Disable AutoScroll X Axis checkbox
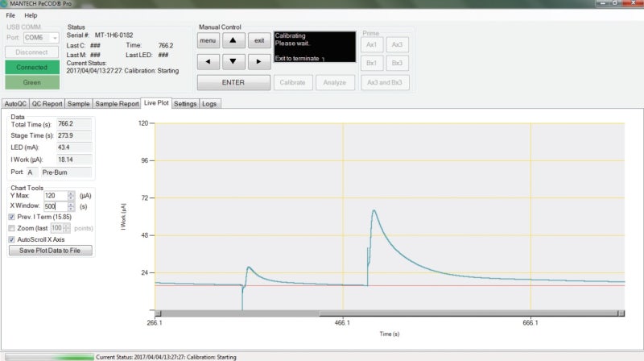 12,239
